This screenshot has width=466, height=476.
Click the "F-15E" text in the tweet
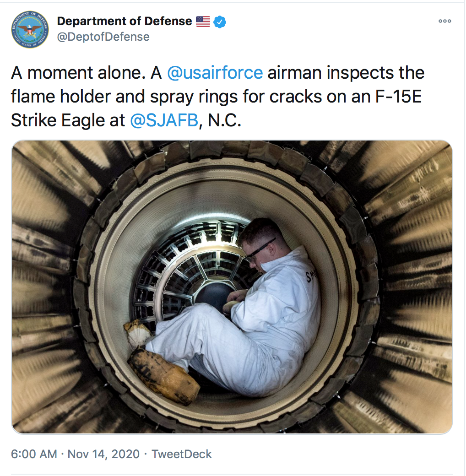coord(398,97)
